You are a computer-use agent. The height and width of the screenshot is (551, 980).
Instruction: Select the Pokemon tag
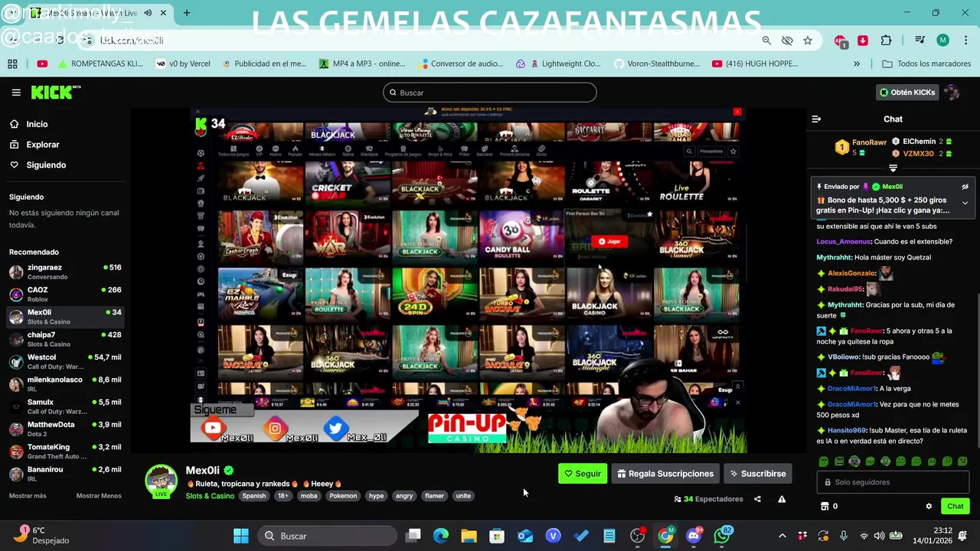[x=343, y=496]
